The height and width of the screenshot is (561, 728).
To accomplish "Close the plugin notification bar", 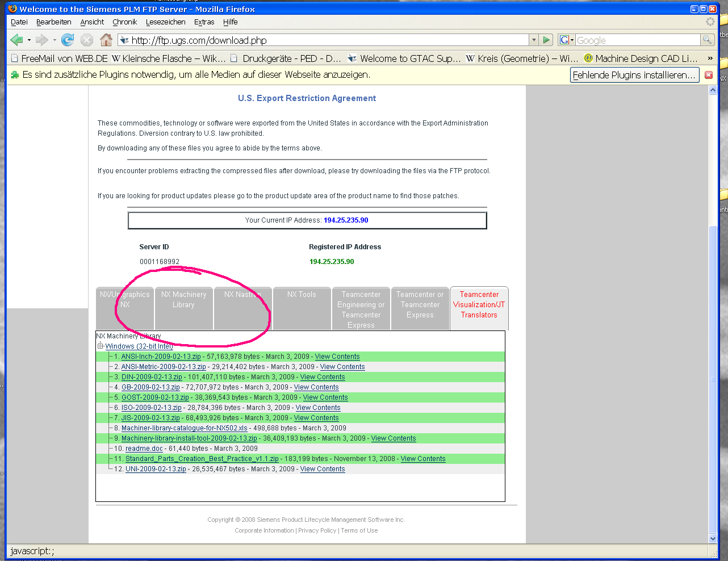I will (x=709, y=75).
